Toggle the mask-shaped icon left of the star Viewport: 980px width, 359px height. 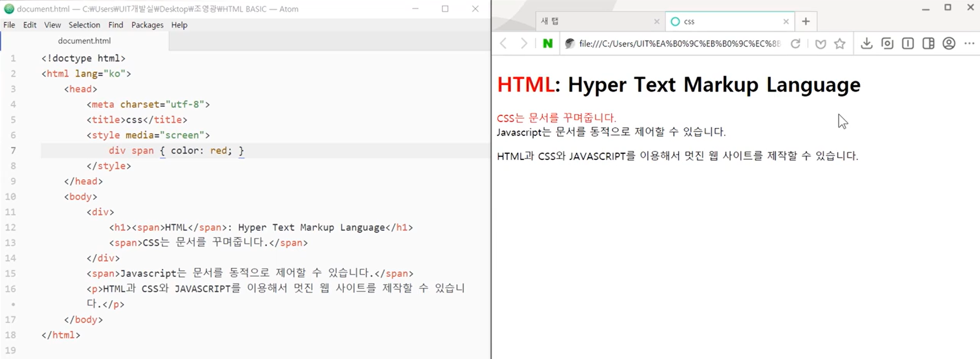pos(820,44)
